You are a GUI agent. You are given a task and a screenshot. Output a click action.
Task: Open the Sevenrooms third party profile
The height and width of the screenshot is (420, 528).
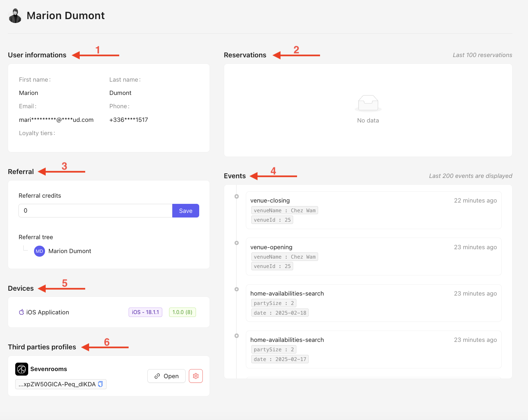click(x=166, y=376)
